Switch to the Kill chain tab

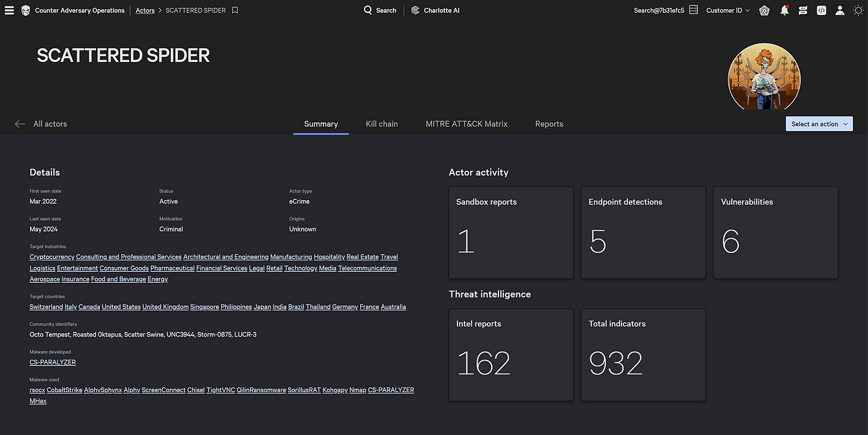(x=381, y=123)
